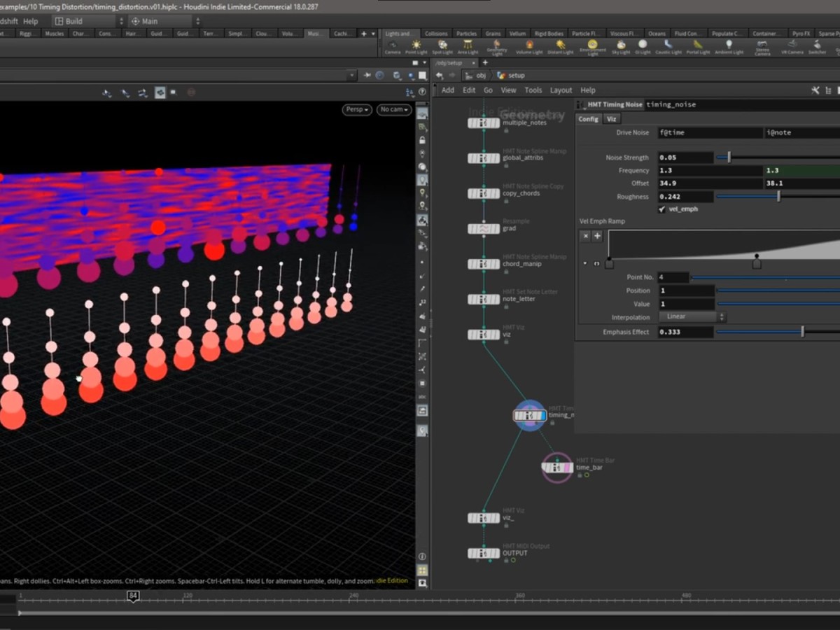The image size is (840, 630).
Task: Select the HMT MIDI Output node
Action: (x=483, y=553)
